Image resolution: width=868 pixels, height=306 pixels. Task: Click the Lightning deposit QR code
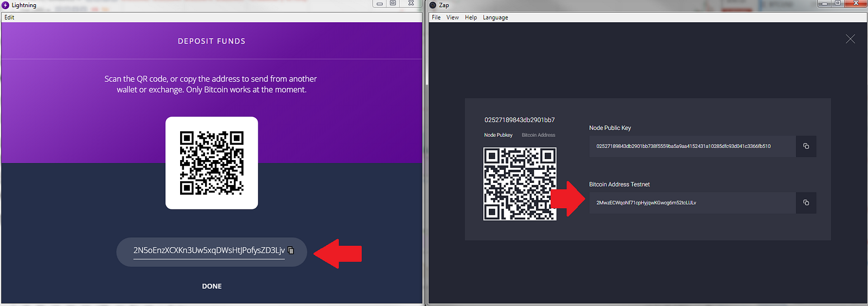click(x=212, y=163)
